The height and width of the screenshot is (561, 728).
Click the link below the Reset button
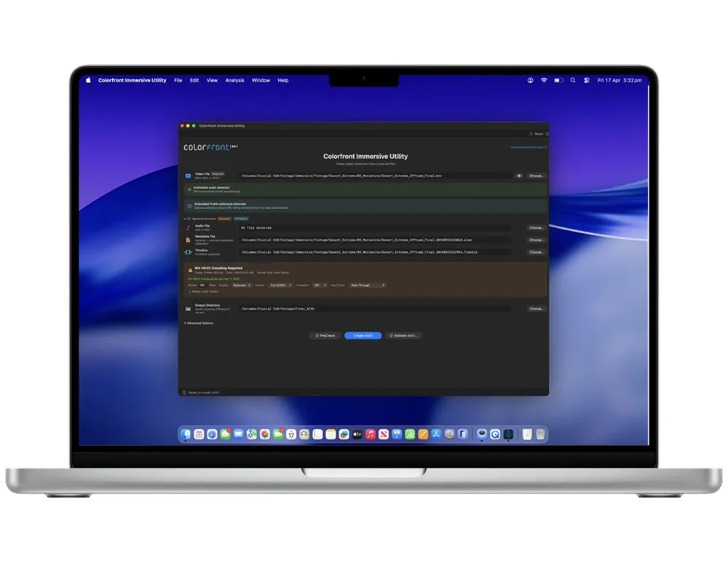point(529,147)
